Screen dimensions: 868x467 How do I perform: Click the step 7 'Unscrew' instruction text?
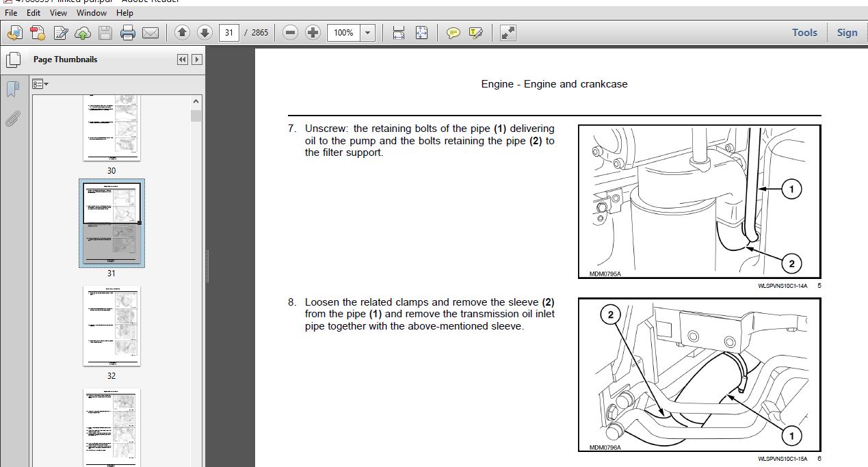[x=430, y=140]
